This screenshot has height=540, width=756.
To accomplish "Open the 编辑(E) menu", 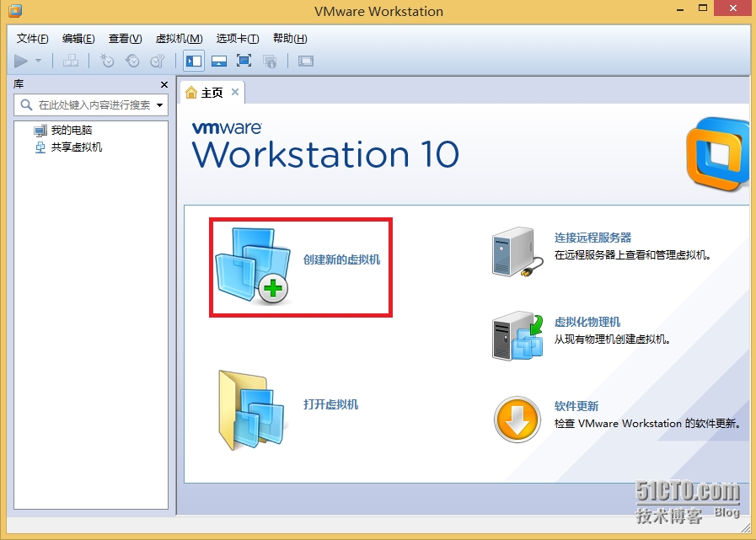I will (x=78, y=39).
